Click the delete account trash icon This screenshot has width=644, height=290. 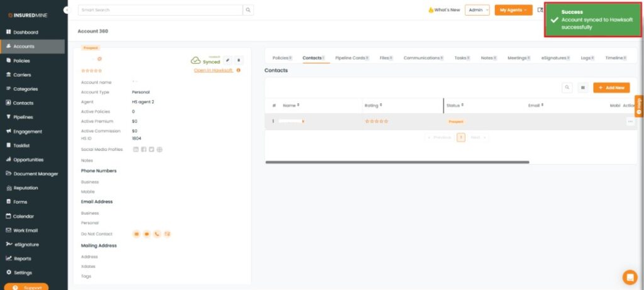click(239, 60)
